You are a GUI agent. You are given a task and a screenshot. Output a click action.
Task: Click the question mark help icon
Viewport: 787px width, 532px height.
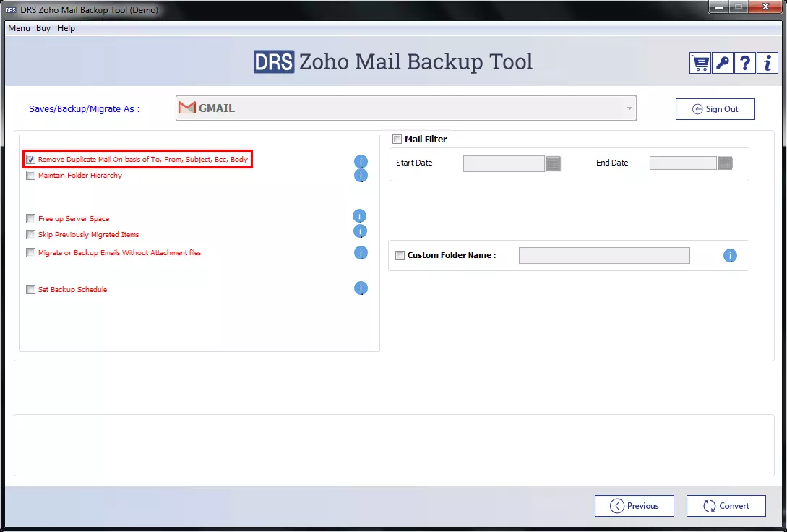(x=745, y=63)
